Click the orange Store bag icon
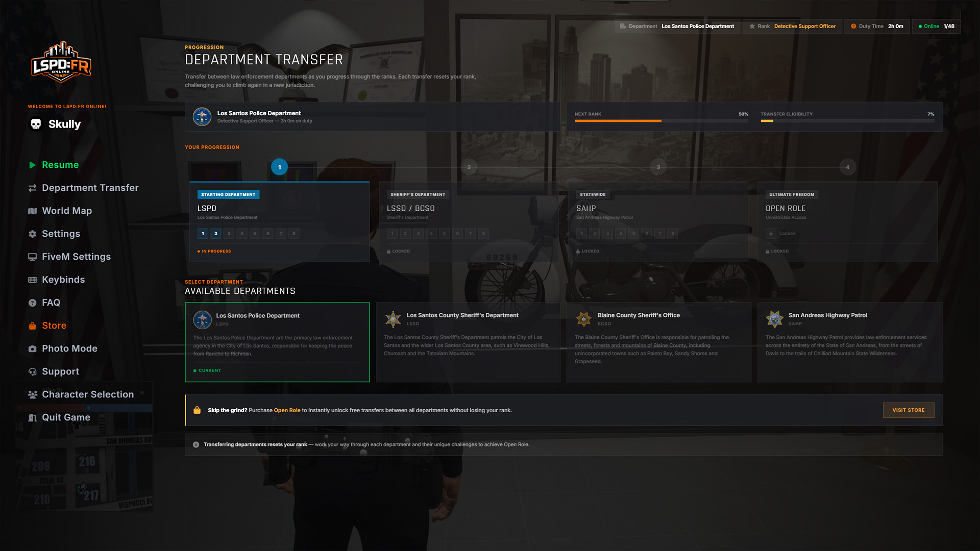 pyautogui.click(x=32, y=325)
